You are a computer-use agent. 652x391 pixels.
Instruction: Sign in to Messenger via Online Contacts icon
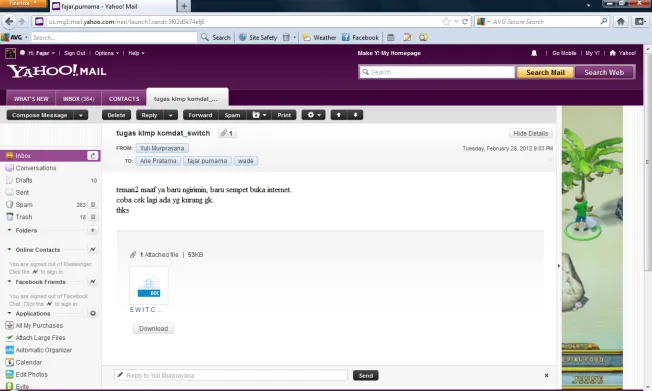tap(93, 249)
